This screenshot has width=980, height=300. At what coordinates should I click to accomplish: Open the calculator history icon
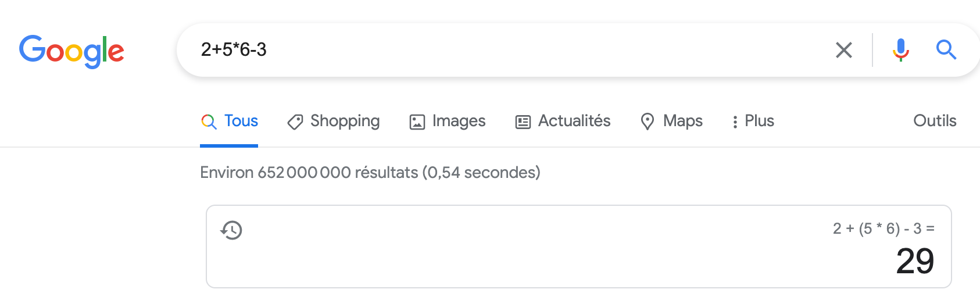point(231,230)
